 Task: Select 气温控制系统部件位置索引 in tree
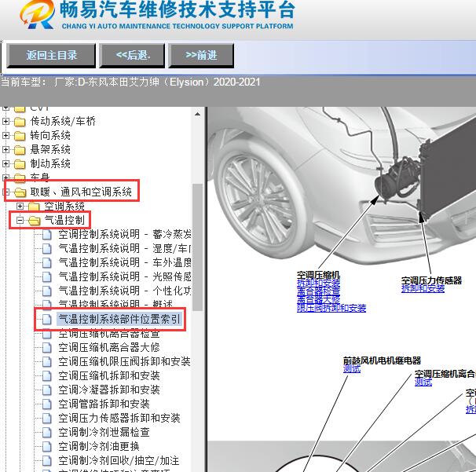pos(119,319)
